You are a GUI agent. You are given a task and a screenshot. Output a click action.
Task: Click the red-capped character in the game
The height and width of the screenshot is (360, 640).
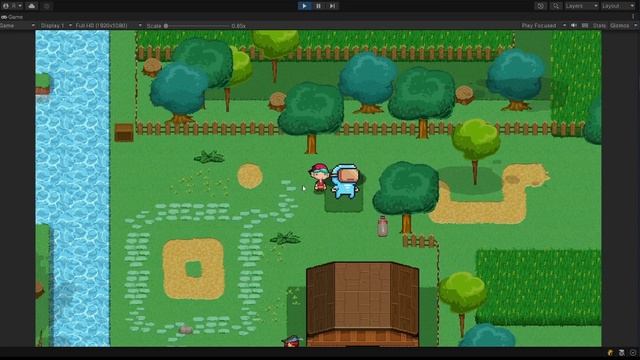click(319, 177)
